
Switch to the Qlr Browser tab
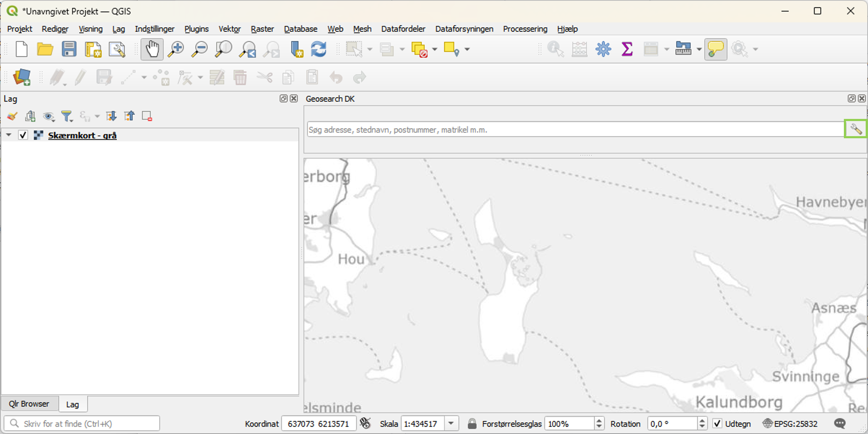coord(29,403)
